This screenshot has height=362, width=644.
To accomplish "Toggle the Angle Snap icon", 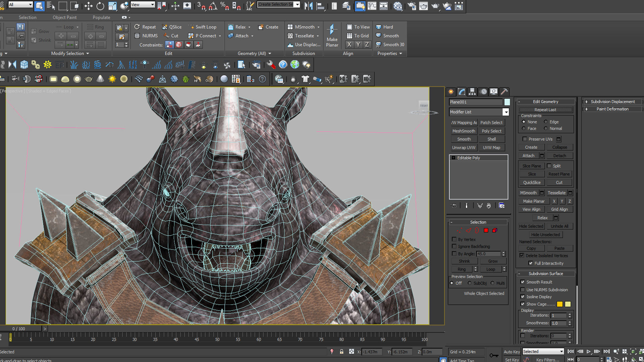I will 213,6.
